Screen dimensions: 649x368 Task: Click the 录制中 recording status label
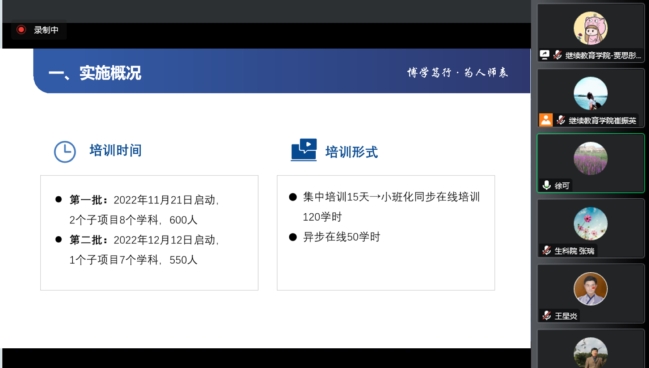click(46, 30)
